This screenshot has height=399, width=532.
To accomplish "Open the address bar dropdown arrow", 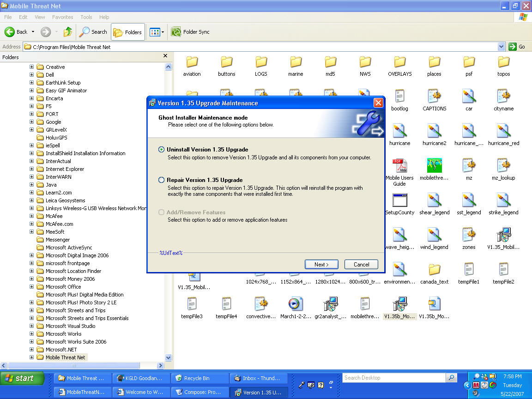I will tap(501, 47).
